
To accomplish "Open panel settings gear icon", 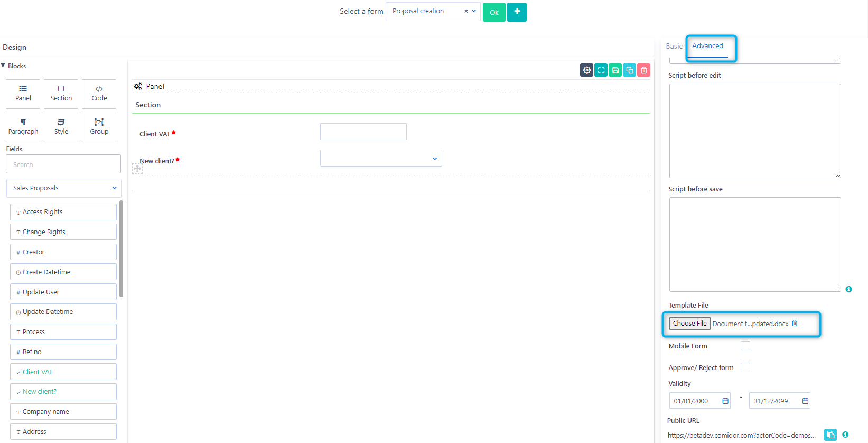I will (x=586, y=70).
